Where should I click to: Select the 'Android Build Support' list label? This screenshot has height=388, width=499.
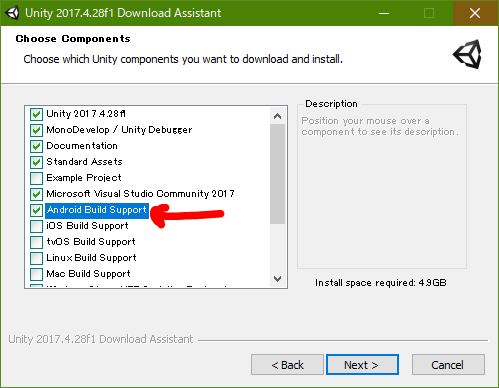[97, 210]
